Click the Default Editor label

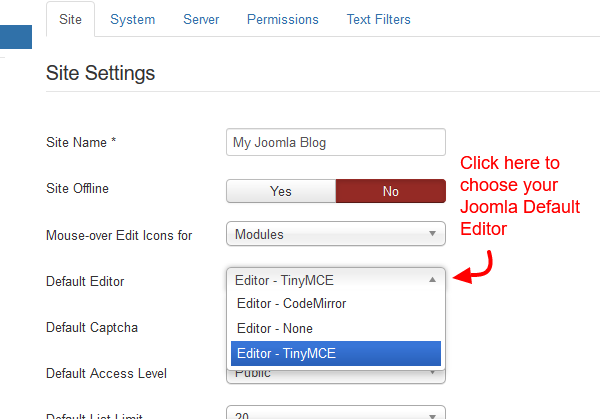[x=85, y=281]
